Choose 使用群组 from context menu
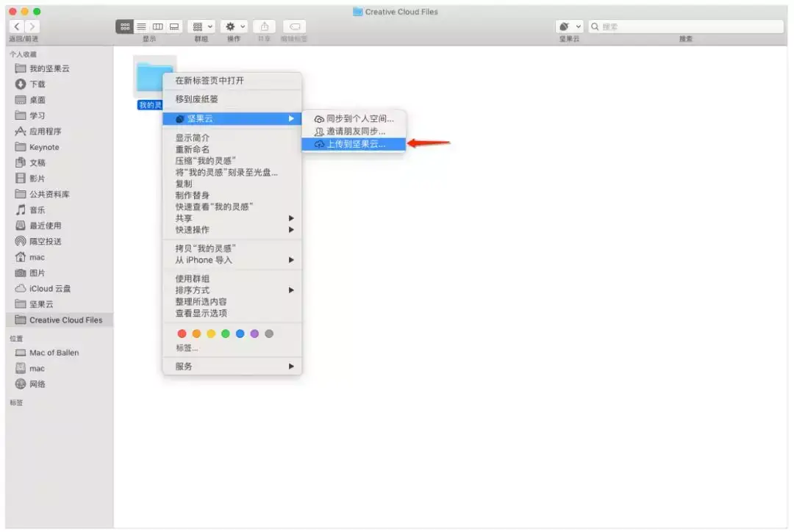 tap(232, 278)
